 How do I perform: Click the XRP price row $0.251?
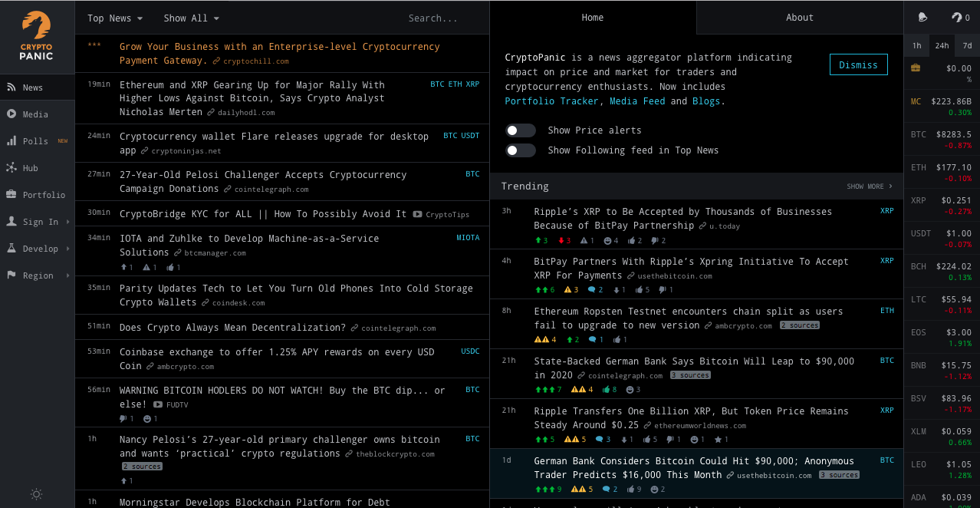942,205
